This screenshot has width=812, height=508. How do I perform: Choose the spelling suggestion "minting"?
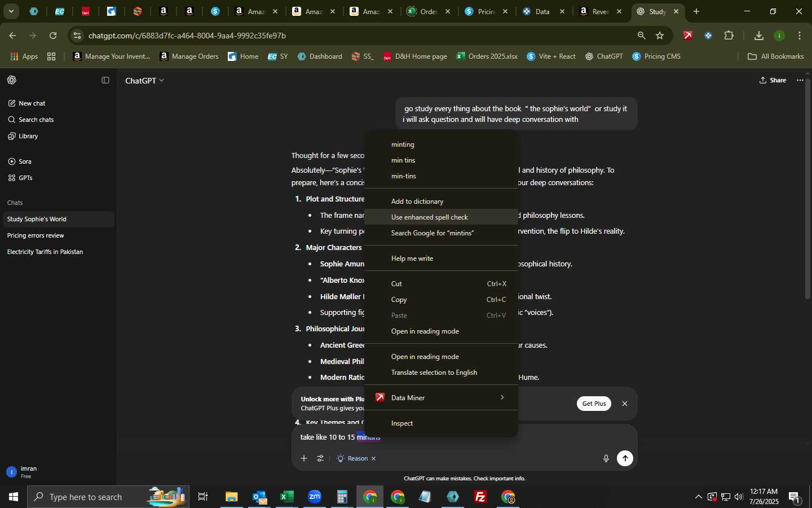click(441, 144)
